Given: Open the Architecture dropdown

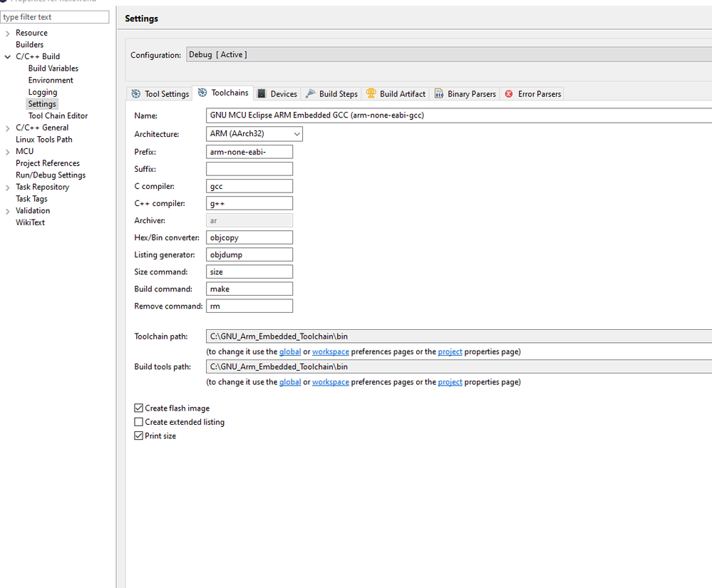Looking at the screenshot, I should (x=254, y=134).
